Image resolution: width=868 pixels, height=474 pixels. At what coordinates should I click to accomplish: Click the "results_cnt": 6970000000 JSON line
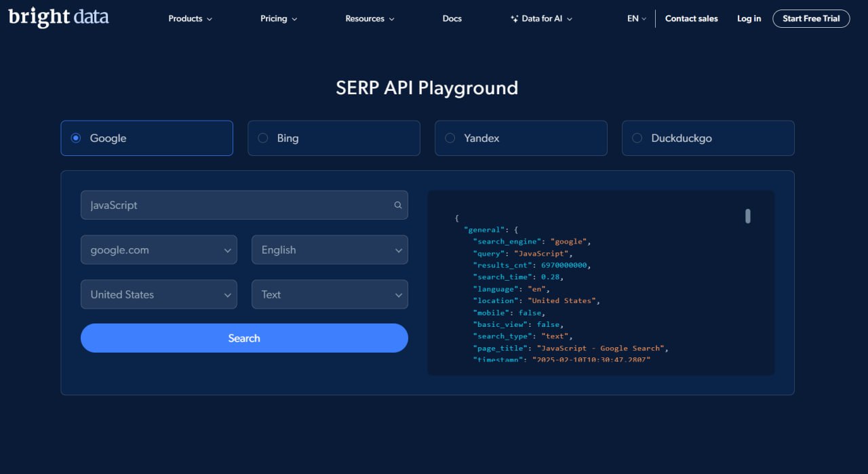(x=532, y=265)
